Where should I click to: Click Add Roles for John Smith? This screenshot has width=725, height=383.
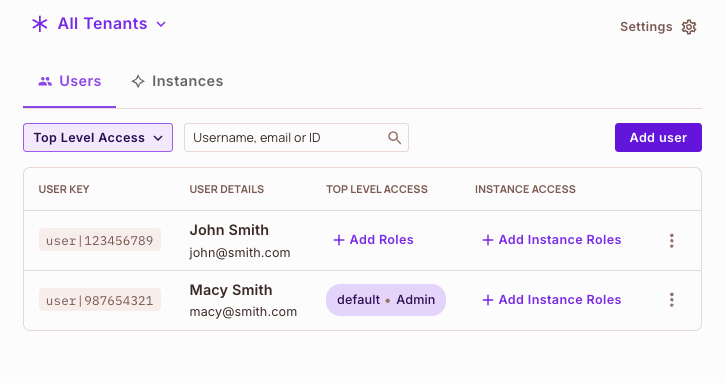pyautogui.click(x=373, y=240)
